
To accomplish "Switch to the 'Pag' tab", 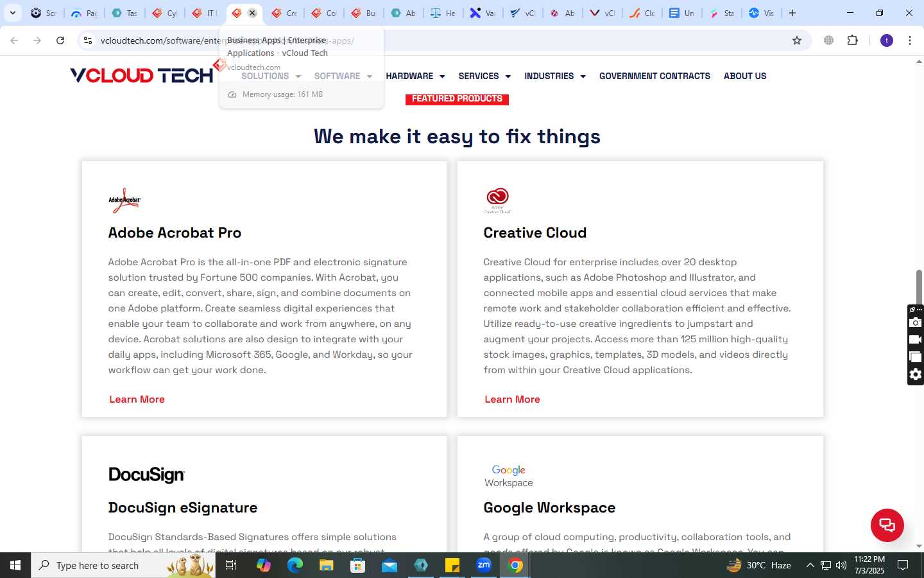I will point(84,13).
